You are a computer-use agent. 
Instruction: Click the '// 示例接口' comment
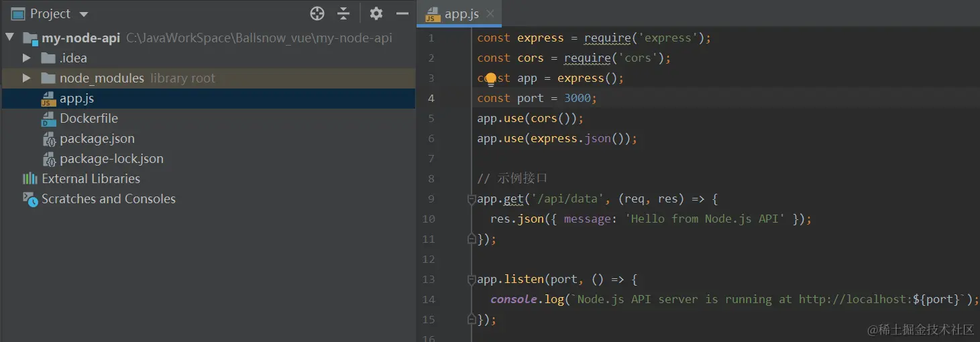point(512,178)
